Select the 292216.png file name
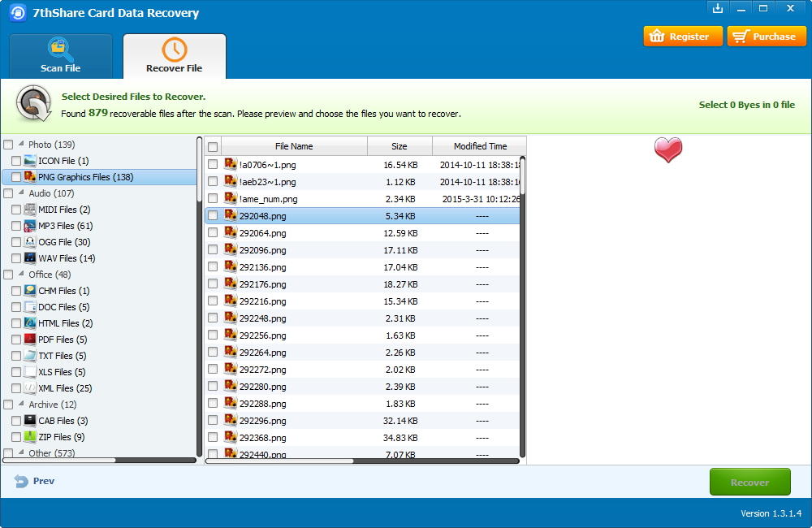Viewport: 812px width, 528px height. 262,301
